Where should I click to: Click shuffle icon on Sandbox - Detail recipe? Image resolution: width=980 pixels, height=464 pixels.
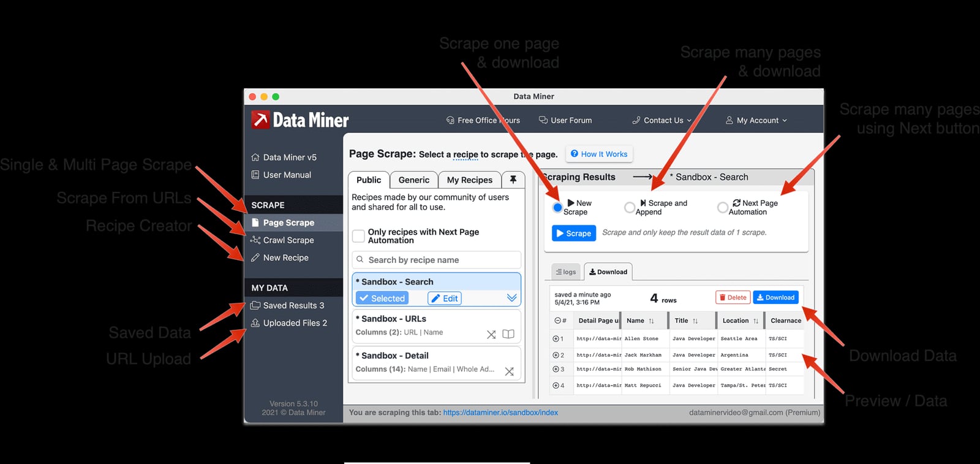tap(509, 371)
